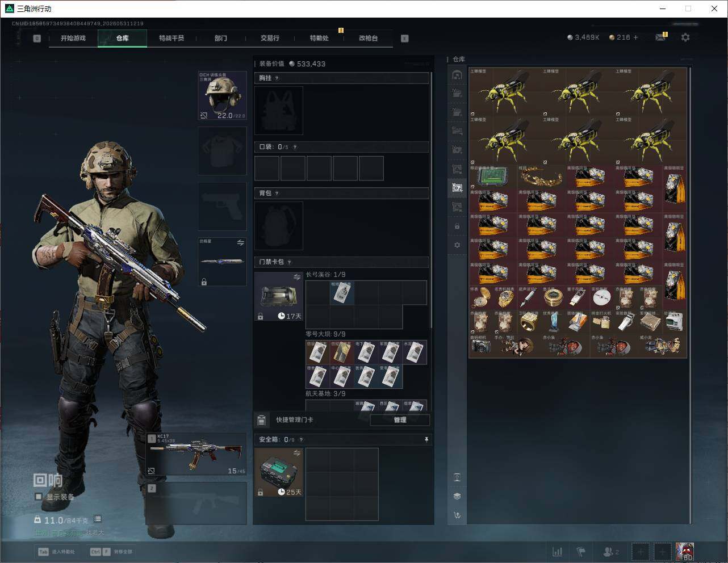Click the player avatar in the bottom-right corner
Viewport: 728px width, 563px height.
[x=685, y=552]
